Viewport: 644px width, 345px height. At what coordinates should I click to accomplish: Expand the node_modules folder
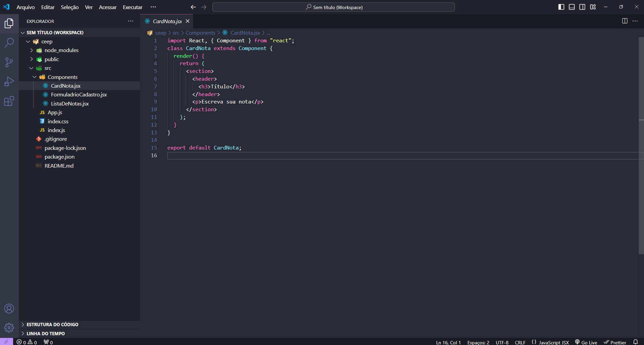[79, 50]
